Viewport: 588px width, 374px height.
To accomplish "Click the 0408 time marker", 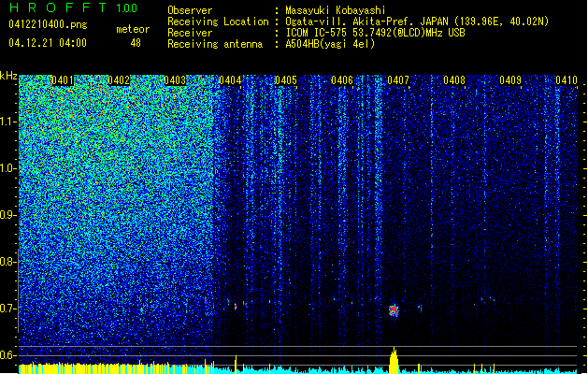I will point(454,80).
